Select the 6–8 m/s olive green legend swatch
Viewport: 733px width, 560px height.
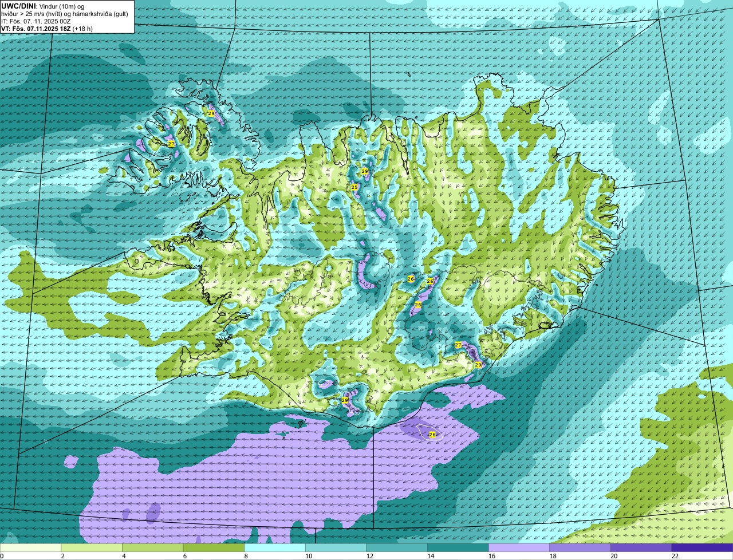click(x=214, y=547)
